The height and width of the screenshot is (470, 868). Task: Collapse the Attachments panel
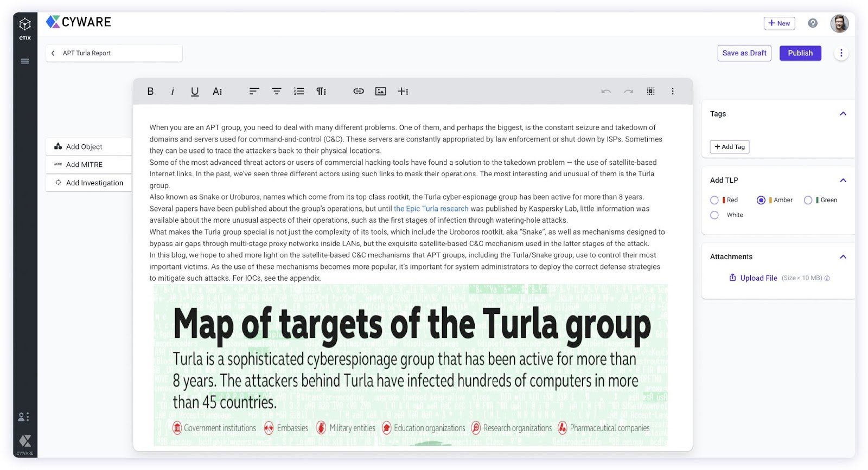point(843,257)
